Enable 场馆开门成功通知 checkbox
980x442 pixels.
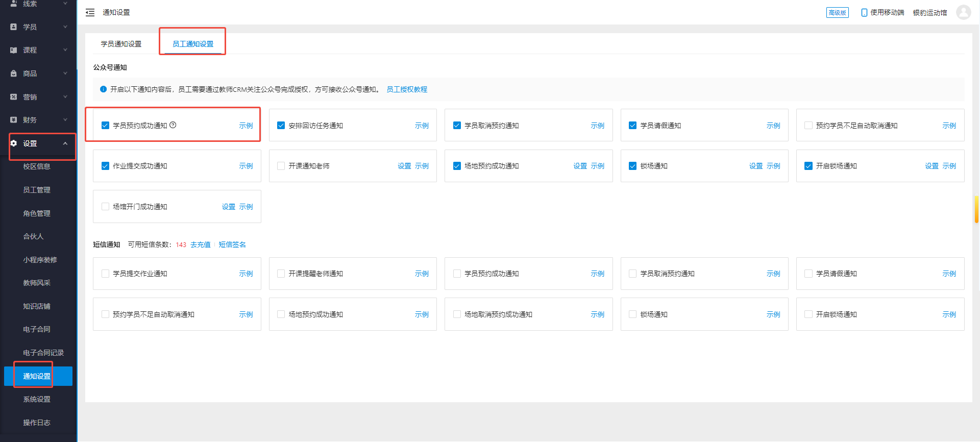[105, 207]
